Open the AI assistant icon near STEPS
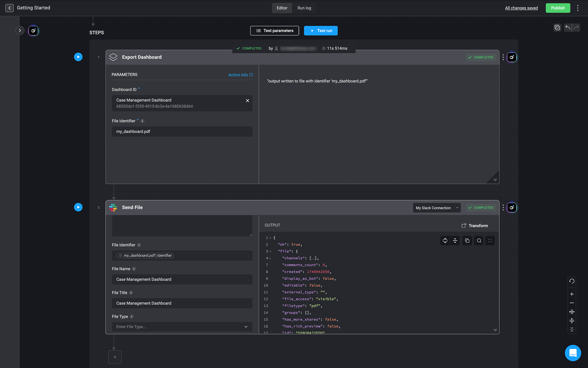Viewport: 588px width, 368px height. pos(33,31)
